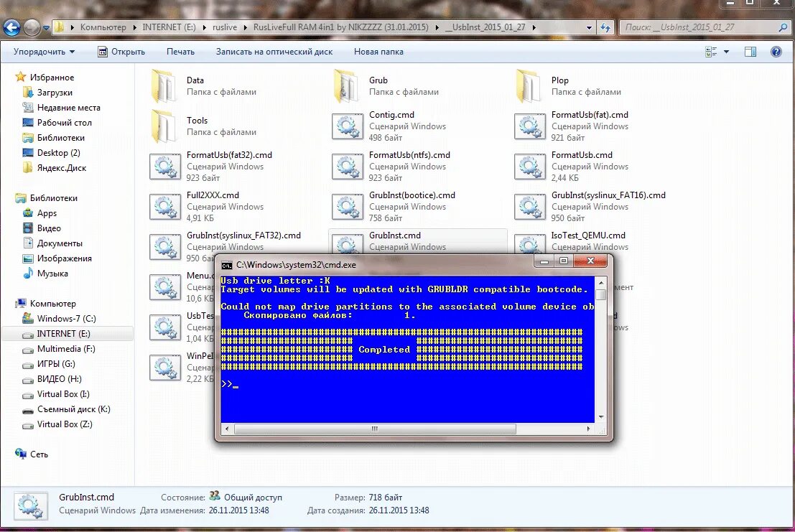The height and width of the screenshot is (532, 795).
Task: Select the Full2XXX.cmd script icon
Action: point(165,207)
